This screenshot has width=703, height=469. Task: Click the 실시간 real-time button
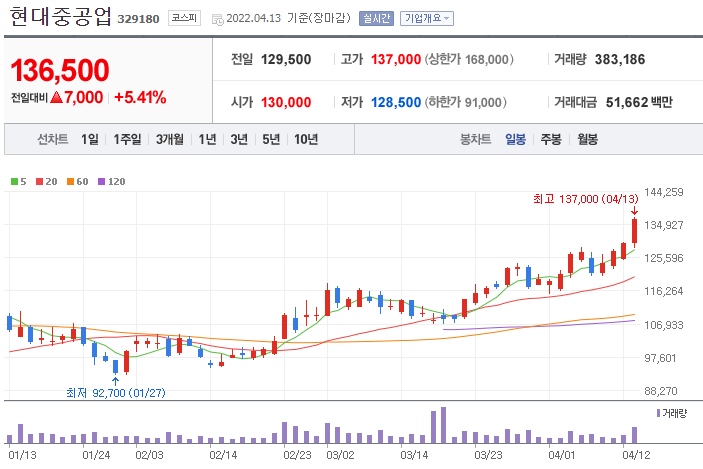[x=376, y=18]
